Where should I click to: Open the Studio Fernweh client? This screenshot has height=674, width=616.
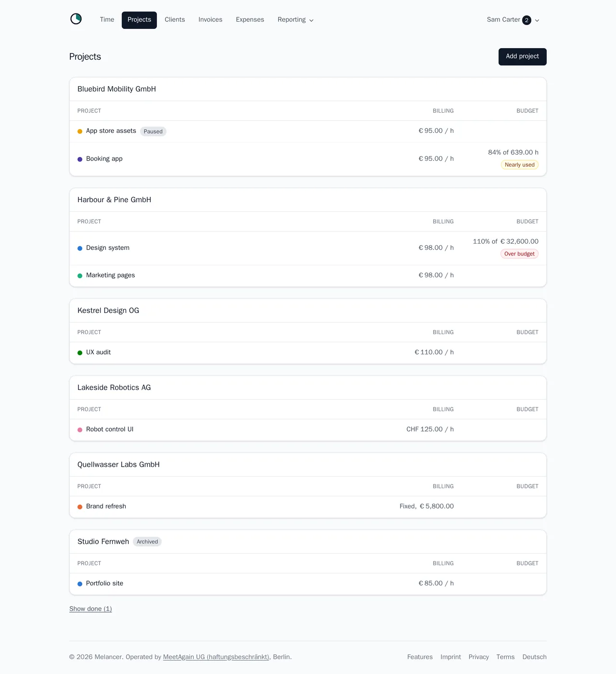(x=103, y=542)
